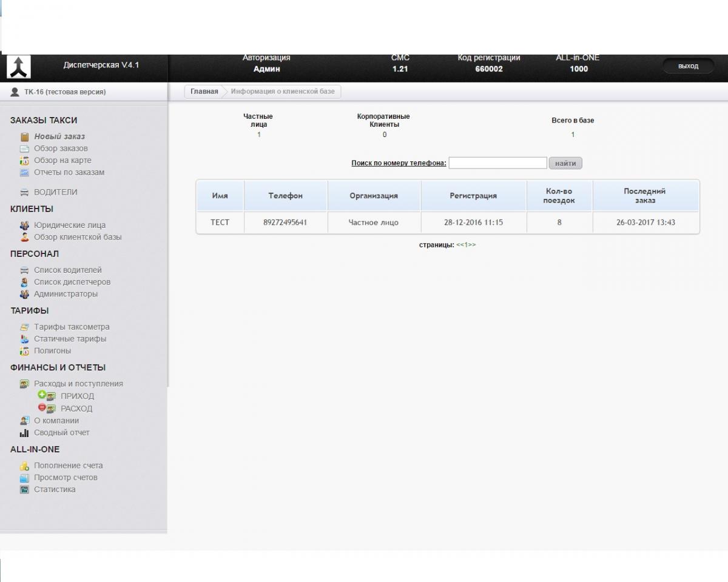Click the last order date 26-03-2017 13:43
The width and height of the screenshot is (728, 582).
pyautogui.click(x=645, y=222)
